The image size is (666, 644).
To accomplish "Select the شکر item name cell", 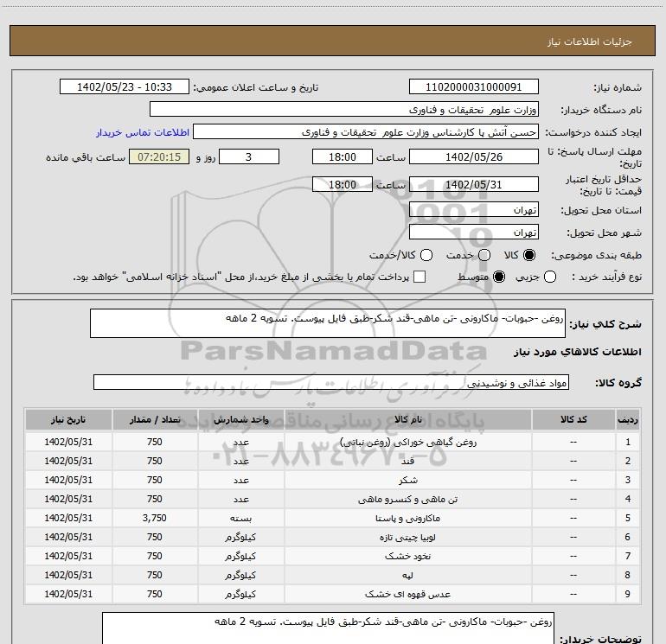I will (x=407, y=480).
